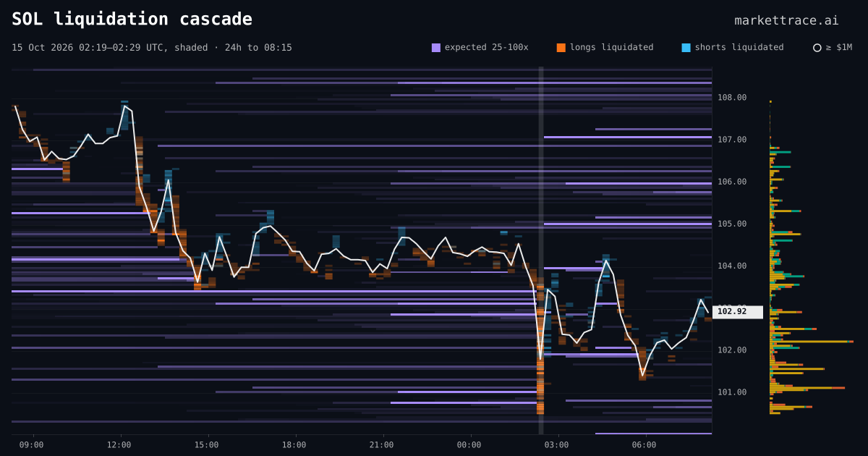The height and width of the screenshot is (456, 868).
Task: Click the 101.00 price axis label
Action: pos(732,392)
